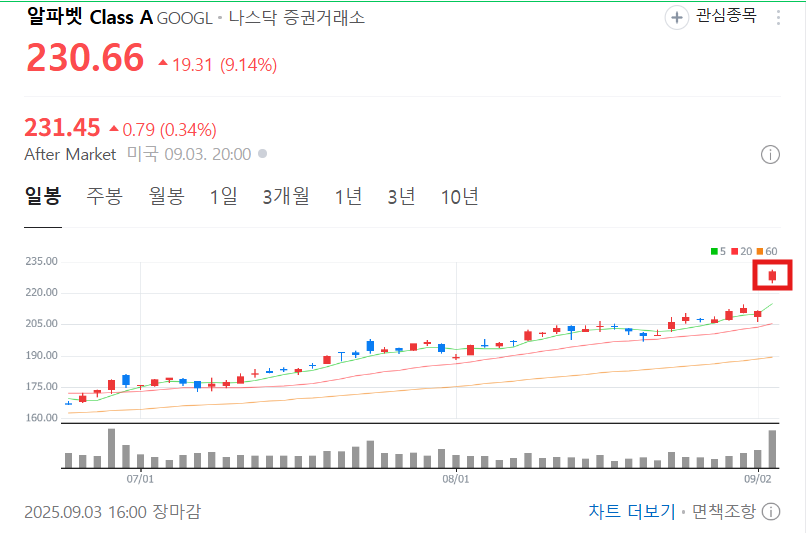Switch to the 3년 chart tab
This screenshot has height=533, width=806.
point(401,196)
